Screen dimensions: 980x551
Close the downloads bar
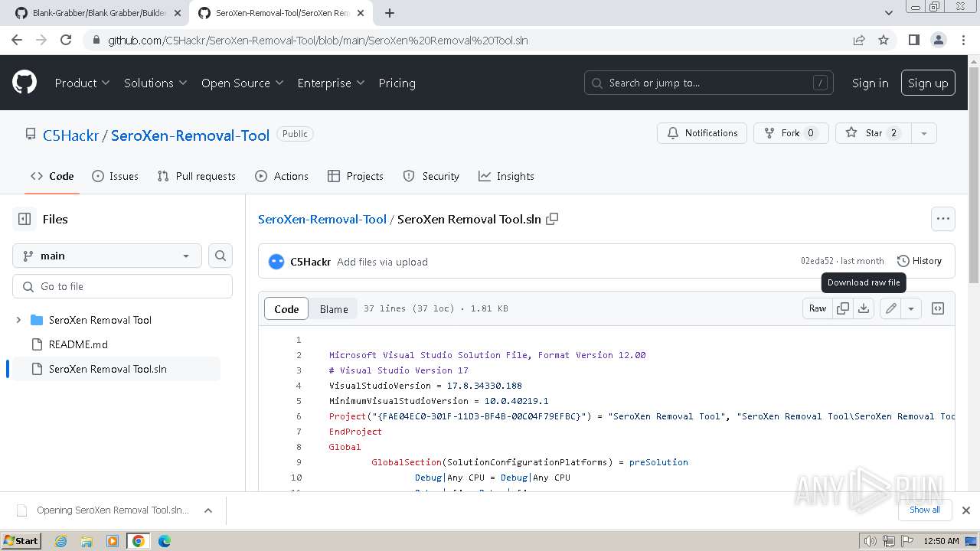[966, 510]
